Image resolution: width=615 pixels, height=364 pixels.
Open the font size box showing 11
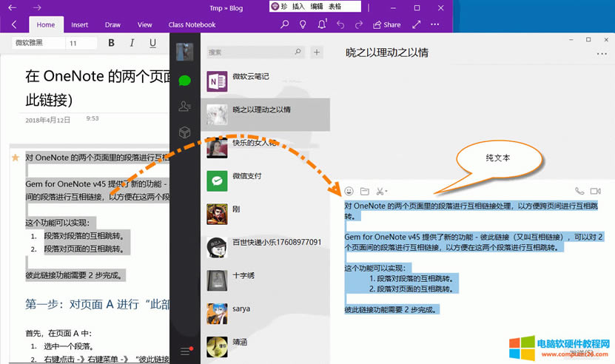click(x=81, y=43)
